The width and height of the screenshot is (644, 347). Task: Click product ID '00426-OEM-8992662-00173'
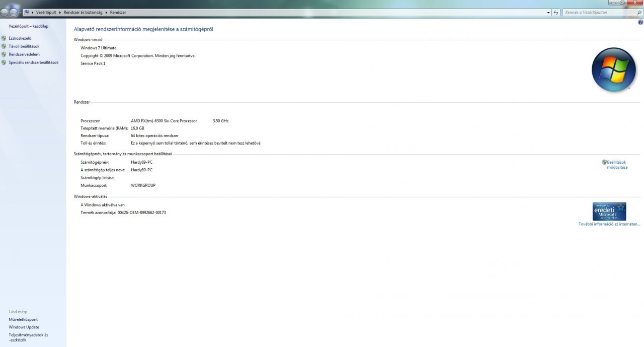coord(141,213)
